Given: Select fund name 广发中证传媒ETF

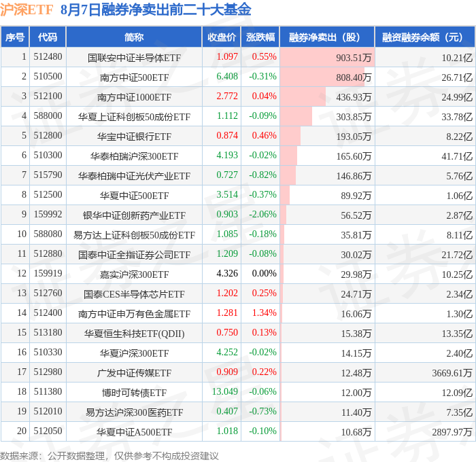Looking at the screenshot, I should tap(134, 373).
